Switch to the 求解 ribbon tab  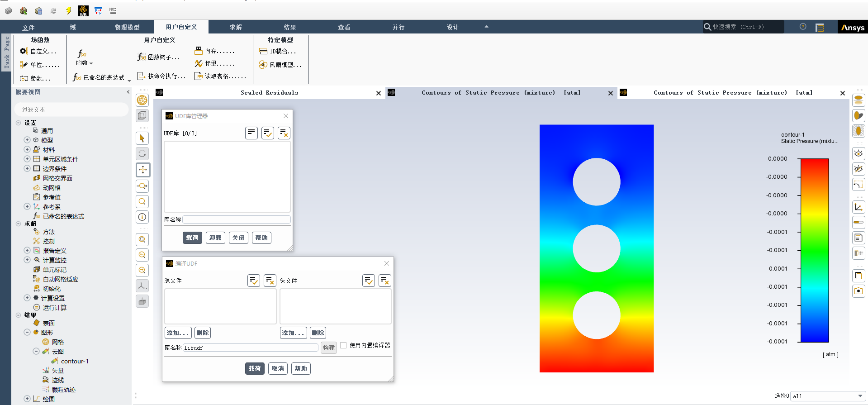pos(236,27)
